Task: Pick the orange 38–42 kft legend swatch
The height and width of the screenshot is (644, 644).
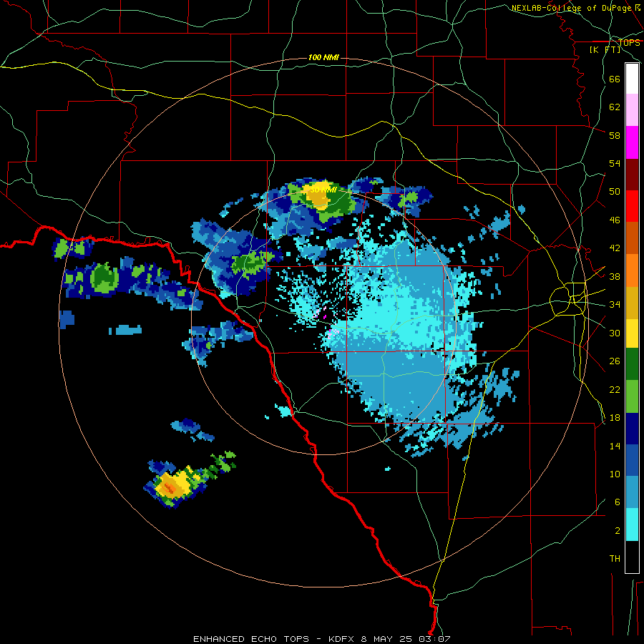Action: (632, 270)
